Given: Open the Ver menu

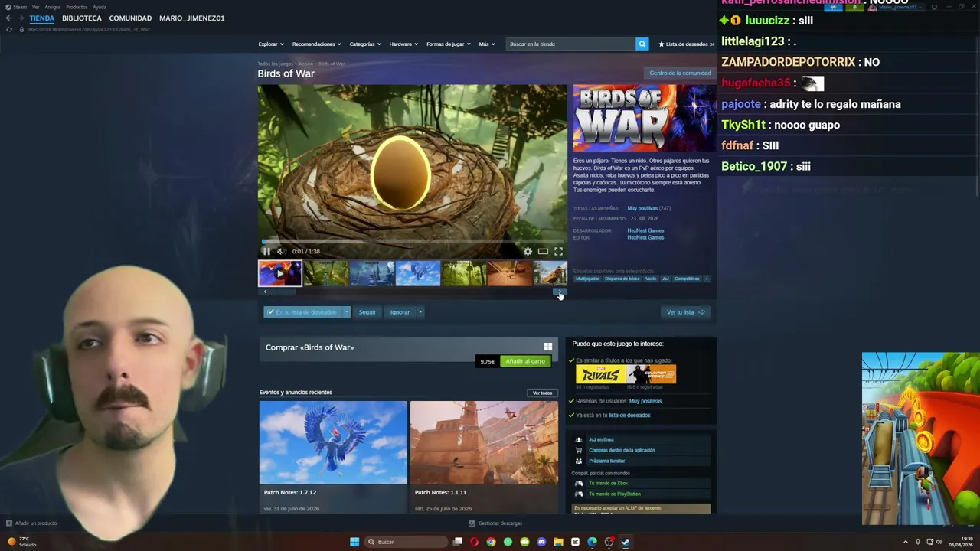Looking at the screenshot, I should (35, 7).
